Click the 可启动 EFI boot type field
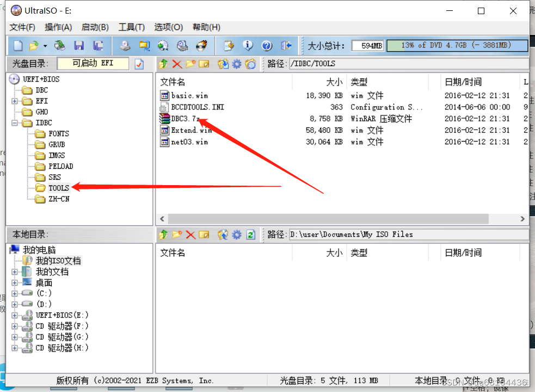The height and width of the screenshot is (392, 535). click(x=93, y=64)
